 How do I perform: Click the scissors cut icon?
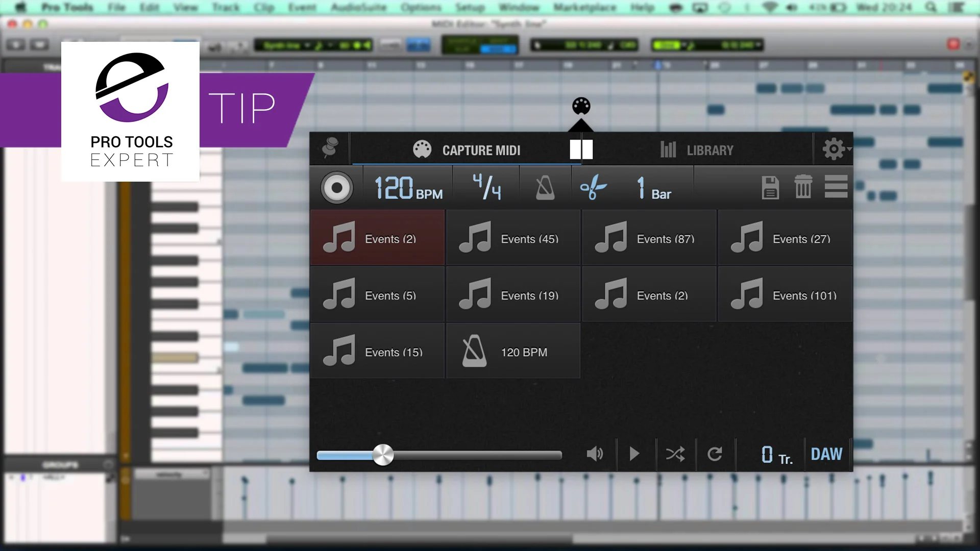[593, 188]
